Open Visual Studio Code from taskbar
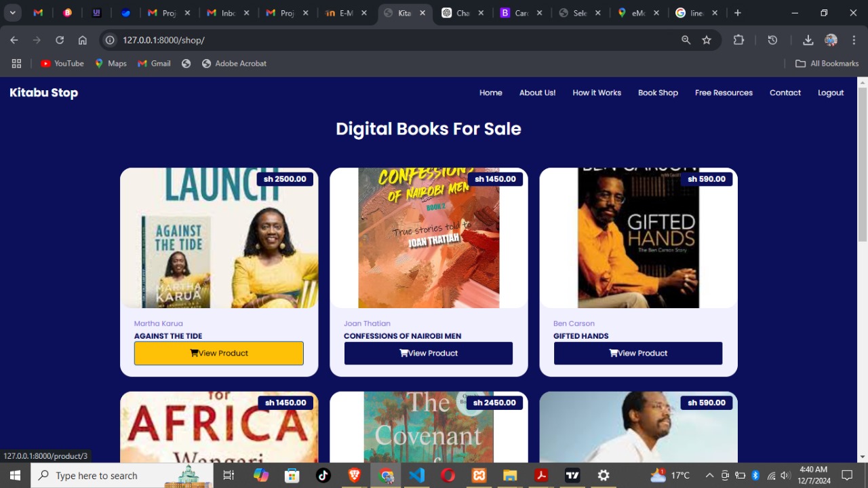 417,475
